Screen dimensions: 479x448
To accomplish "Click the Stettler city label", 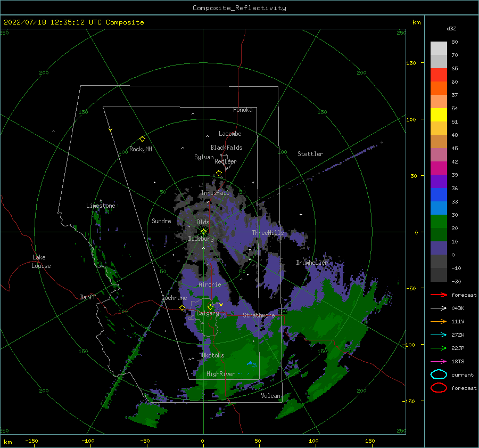I will tap(310, 154).
